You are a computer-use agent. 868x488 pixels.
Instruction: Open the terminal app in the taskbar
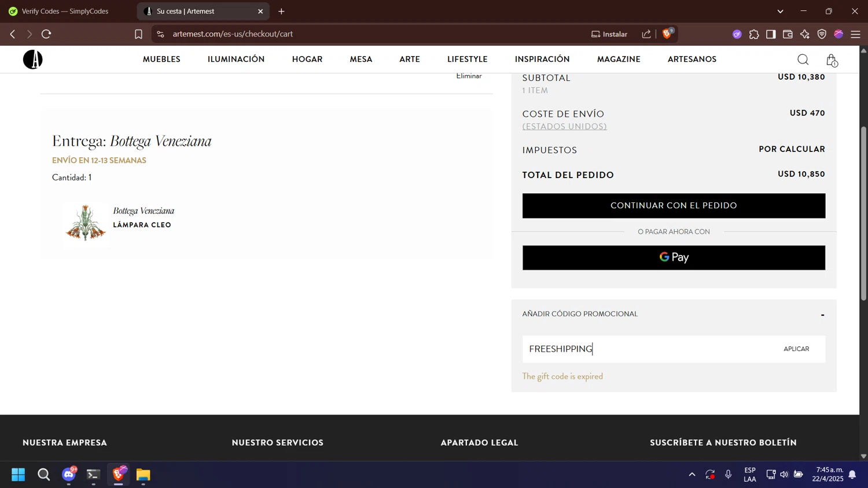[x=93, y=475]
